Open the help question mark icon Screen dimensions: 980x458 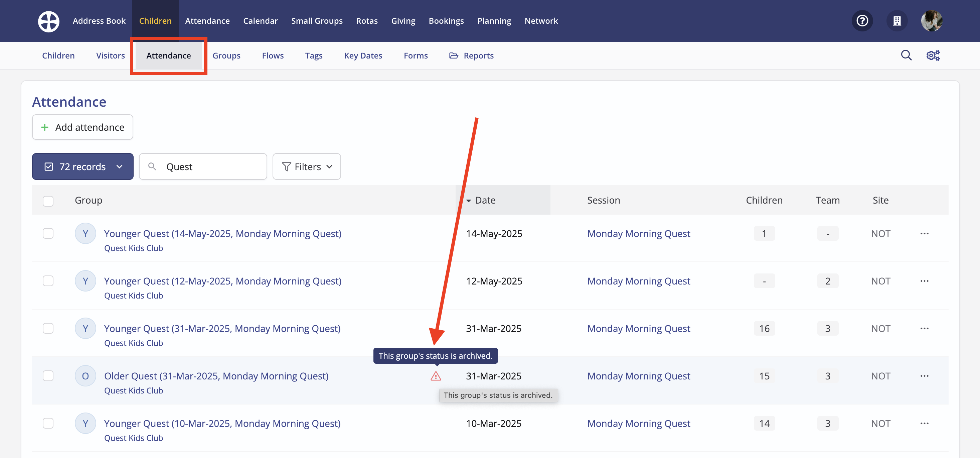pyautogui.click(x=862, y=21)
